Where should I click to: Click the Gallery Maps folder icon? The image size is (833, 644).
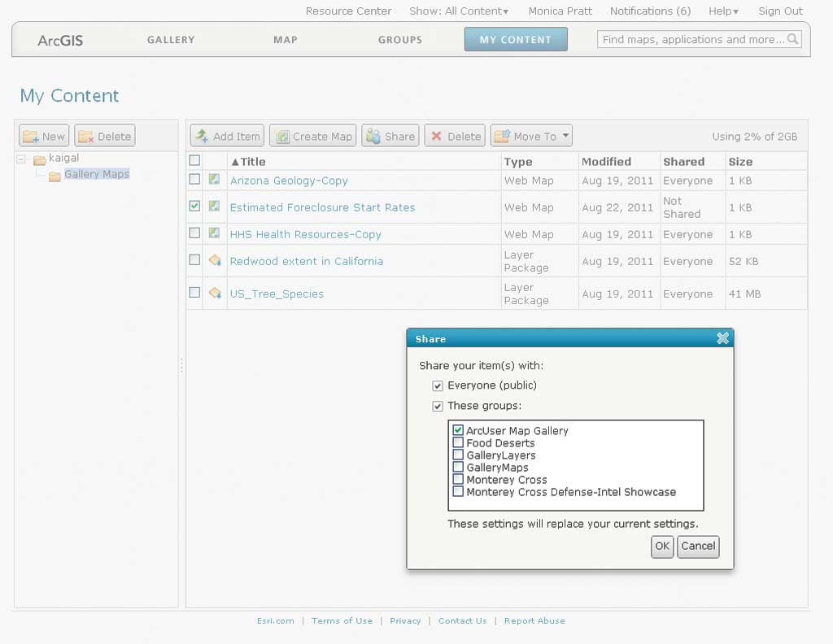[x=55, y=176]
